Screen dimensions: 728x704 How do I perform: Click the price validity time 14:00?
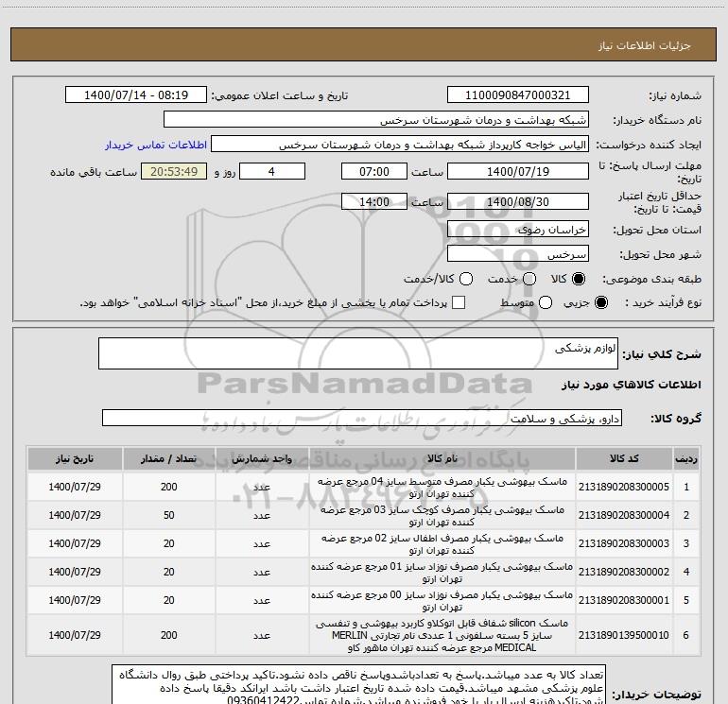pos(374,201)
